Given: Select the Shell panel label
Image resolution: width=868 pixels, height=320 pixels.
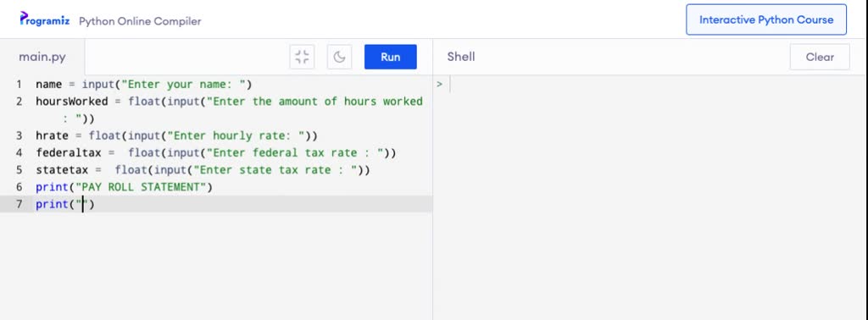Looking at the screenshot, I should (460, 57).
